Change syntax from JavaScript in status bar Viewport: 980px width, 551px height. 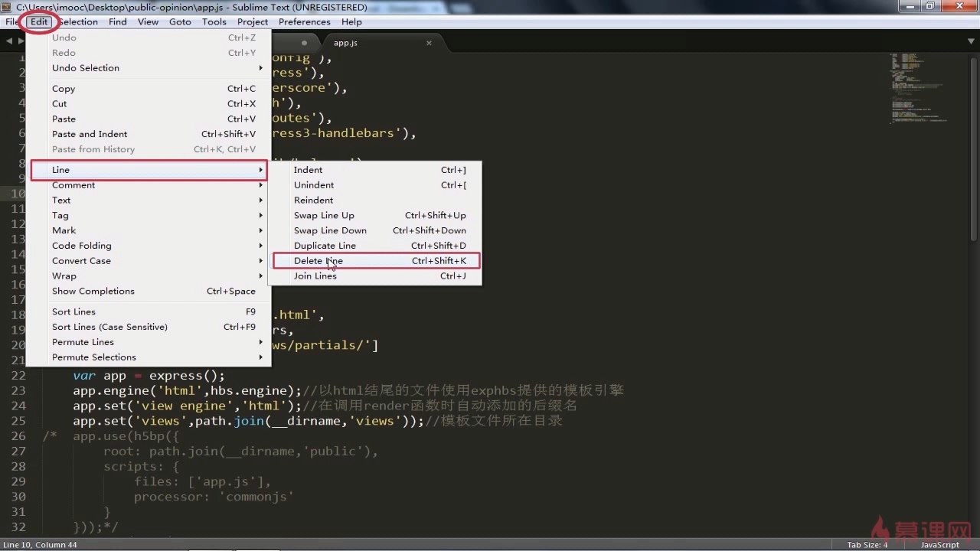pyautogui.click(x=939, y=545)
